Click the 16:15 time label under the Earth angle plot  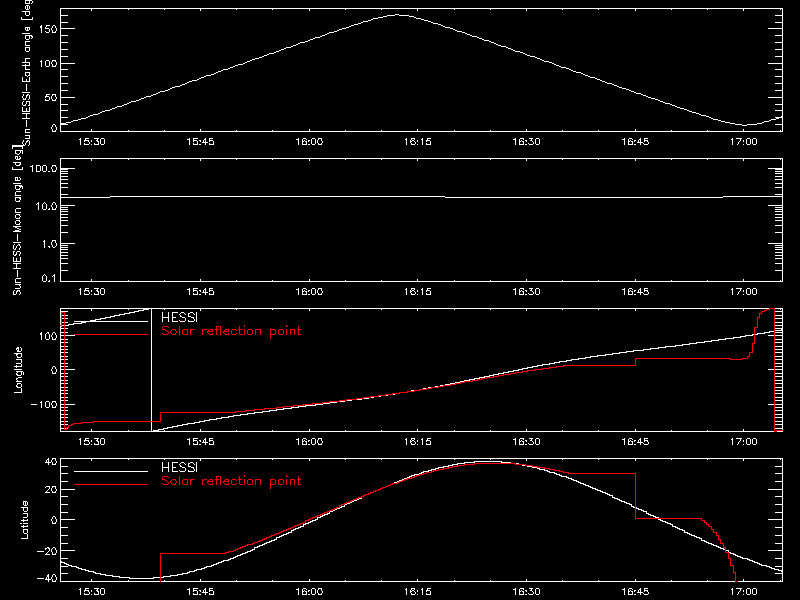click(x=418, y=142)
